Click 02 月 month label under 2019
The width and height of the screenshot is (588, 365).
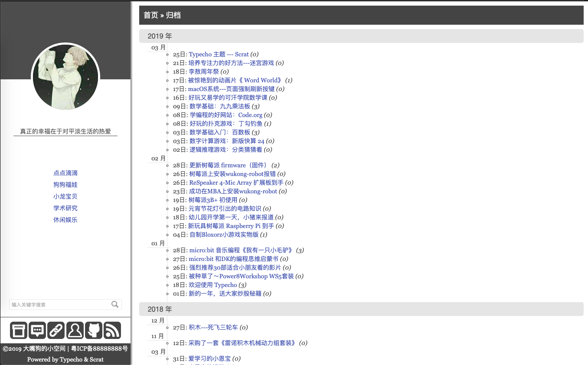pos(159,159)
